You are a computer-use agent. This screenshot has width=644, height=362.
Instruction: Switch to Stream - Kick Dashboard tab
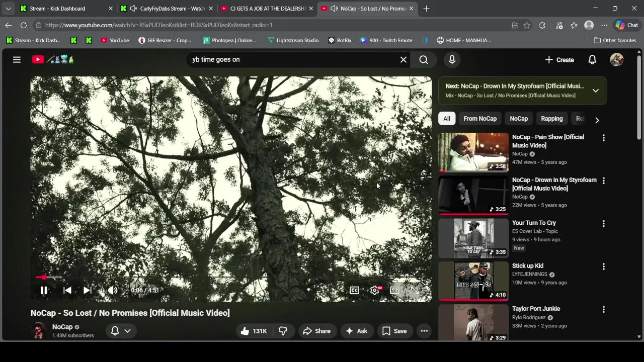[65, 9]
